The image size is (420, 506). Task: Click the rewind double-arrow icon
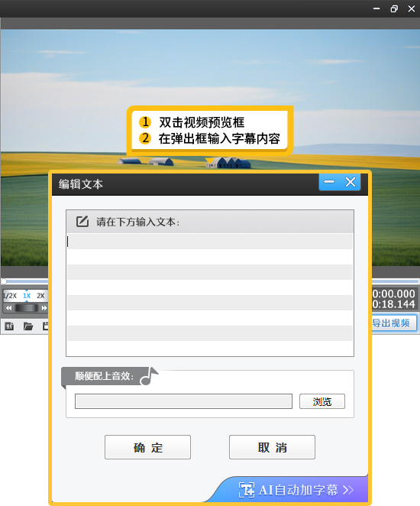point(9,308)
